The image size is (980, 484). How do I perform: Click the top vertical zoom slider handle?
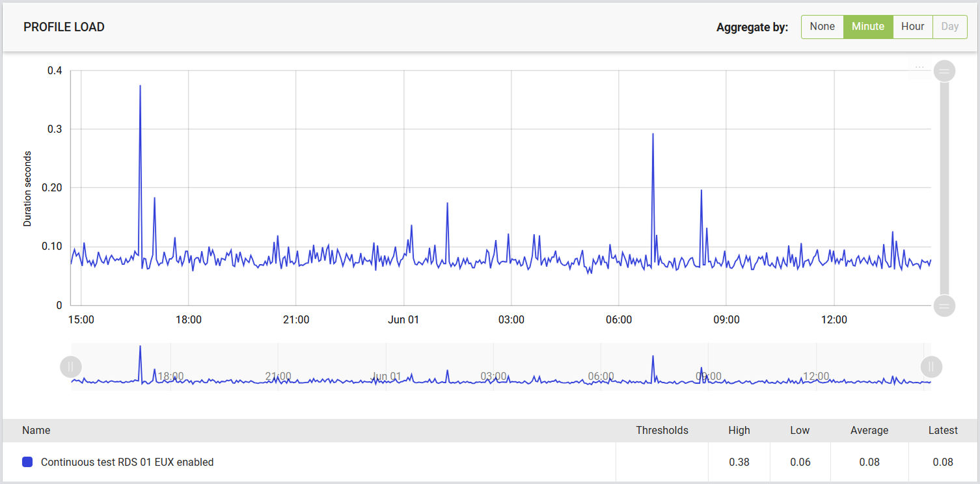[x=944, y=70]
